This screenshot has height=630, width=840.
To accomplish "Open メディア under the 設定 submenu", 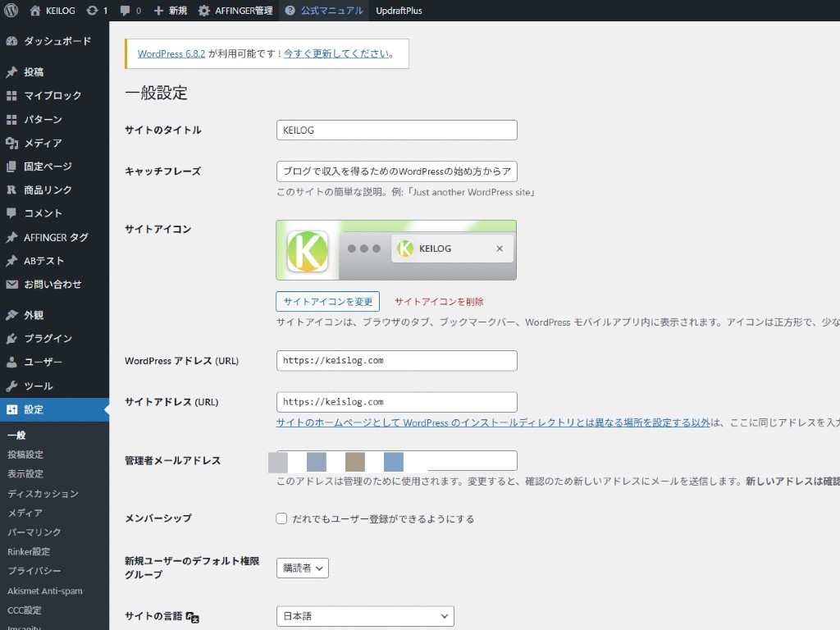I will coord(25,513).
